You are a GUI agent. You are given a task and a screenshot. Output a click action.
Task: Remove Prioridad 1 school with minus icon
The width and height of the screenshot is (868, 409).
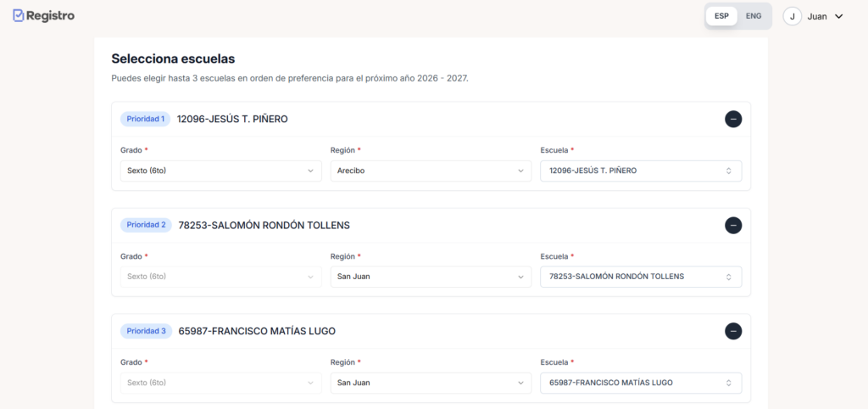(x=733, y=119)
